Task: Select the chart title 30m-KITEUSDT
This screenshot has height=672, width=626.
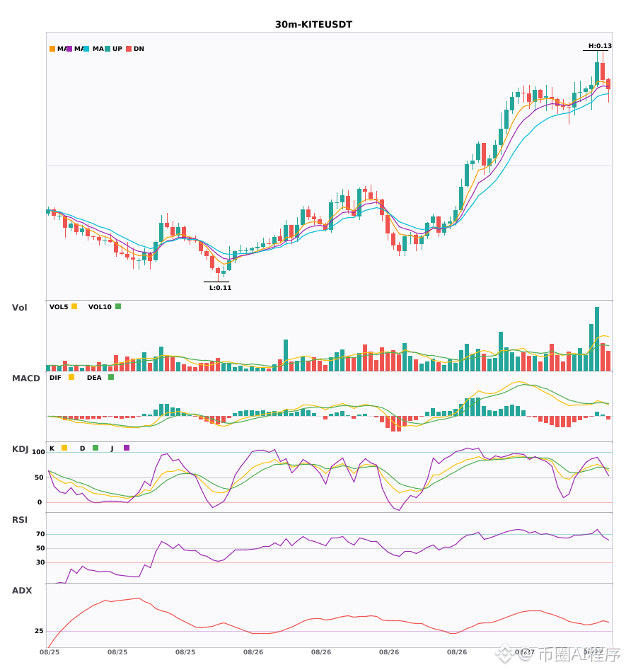Action: [x=313, y=25]
